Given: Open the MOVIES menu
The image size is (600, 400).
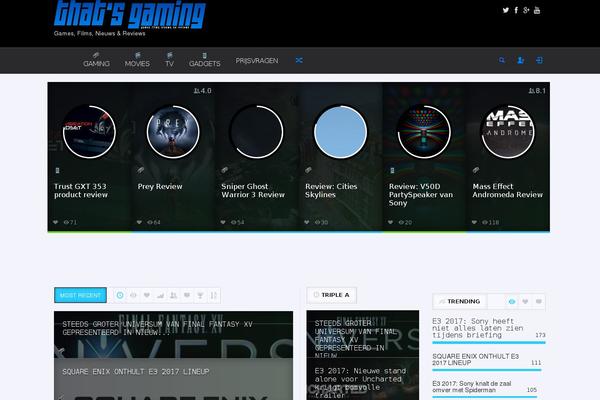Looking at the screenshot, I should click(137, 60).
